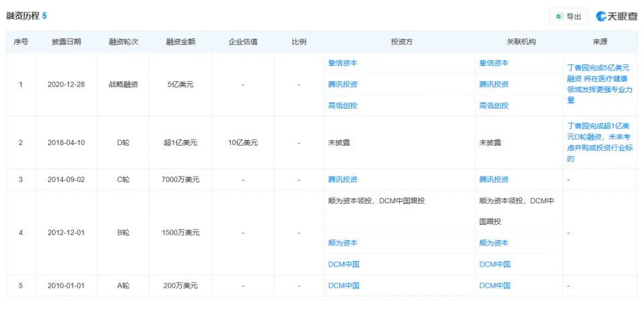Image resolution: width=644 pixels, height=312 pixels.
Task: Click the 导出 export button
Action: pyautogui.click(x=568, y=16)
